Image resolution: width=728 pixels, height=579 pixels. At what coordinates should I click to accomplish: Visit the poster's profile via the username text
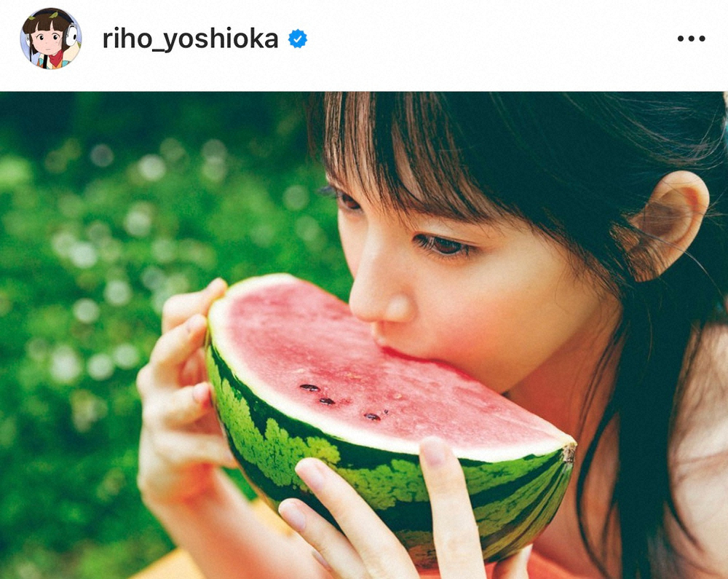(190, 39)
